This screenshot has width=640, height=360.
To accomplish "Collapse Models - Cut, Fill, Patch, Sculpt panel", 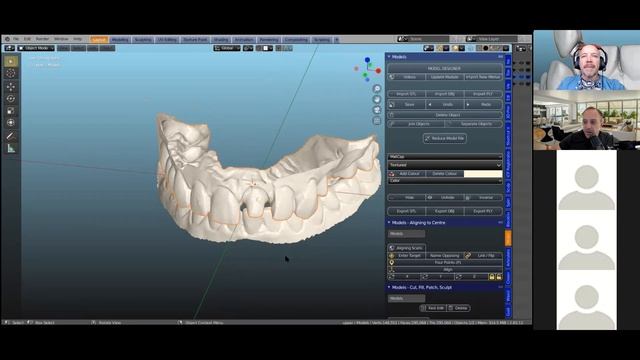I will point(445,287).
